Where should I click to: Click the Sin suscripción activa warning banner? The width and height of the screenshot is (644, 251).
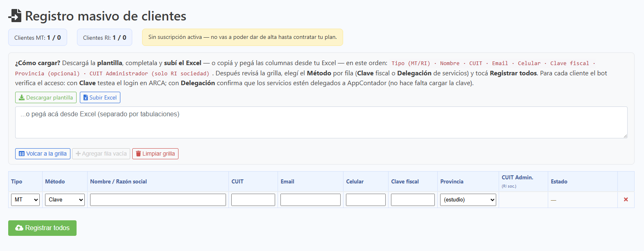pos(242,37)
